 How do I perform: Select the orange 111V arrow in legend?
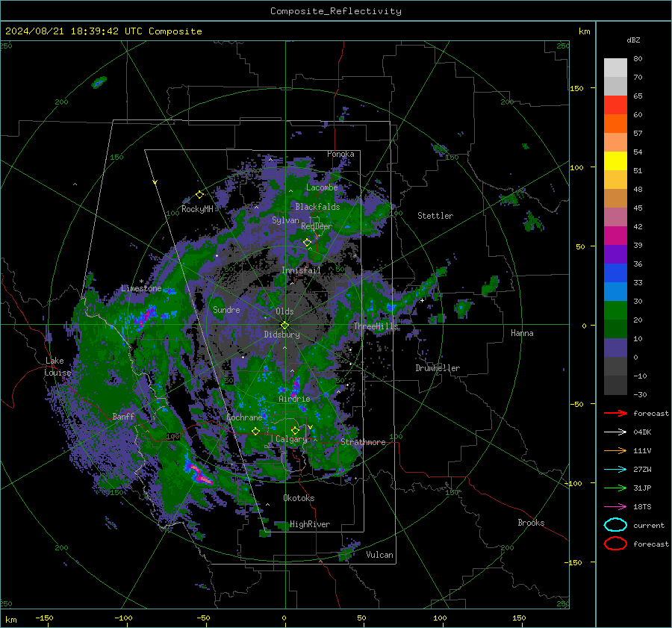point(615,450)
